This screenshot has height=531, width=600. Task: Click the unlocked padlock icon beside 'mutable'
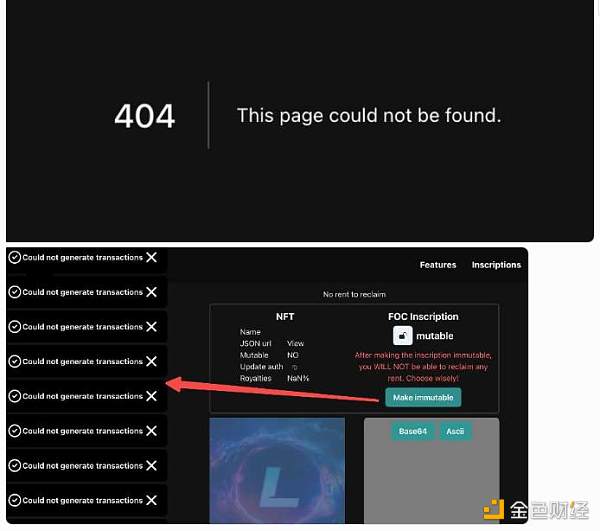[x=403, y=336]
